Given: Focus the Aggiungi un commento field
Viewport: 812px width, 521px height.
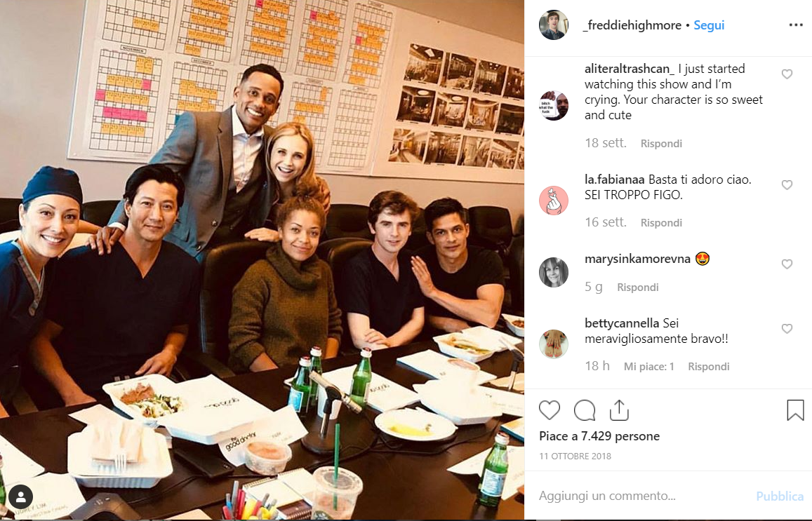Looking at the screenshot, I should tap(642, 496).
